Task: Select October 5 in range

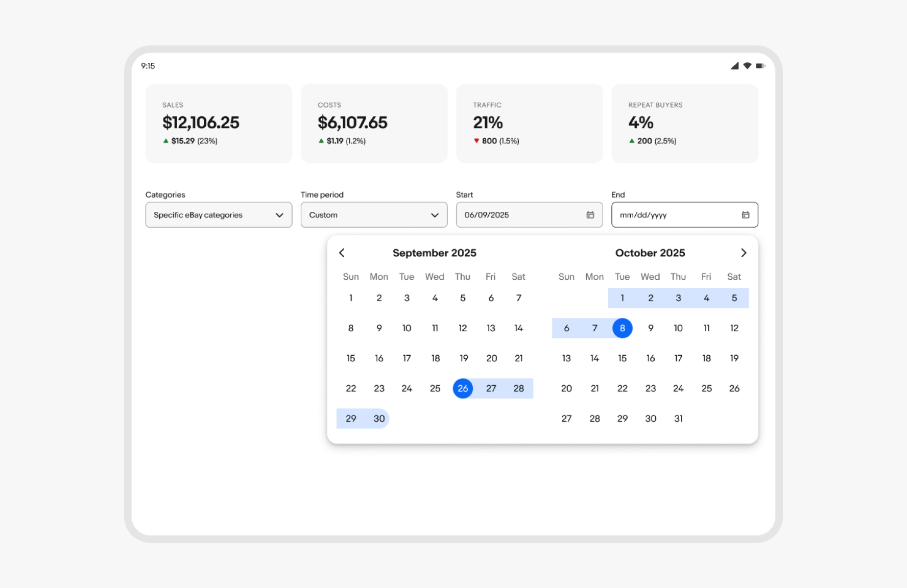Action: (x=734, y=298)
